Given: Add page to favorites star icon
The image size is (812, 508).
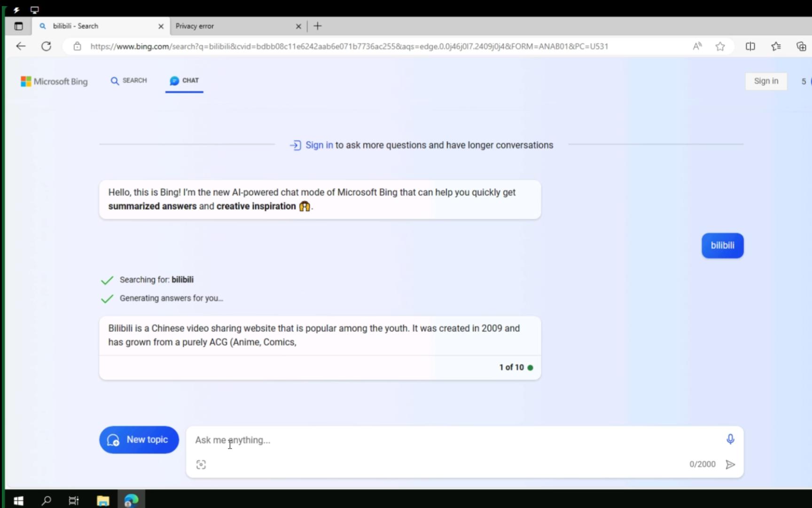Looking at the screenshot, I should coord(720,46).
